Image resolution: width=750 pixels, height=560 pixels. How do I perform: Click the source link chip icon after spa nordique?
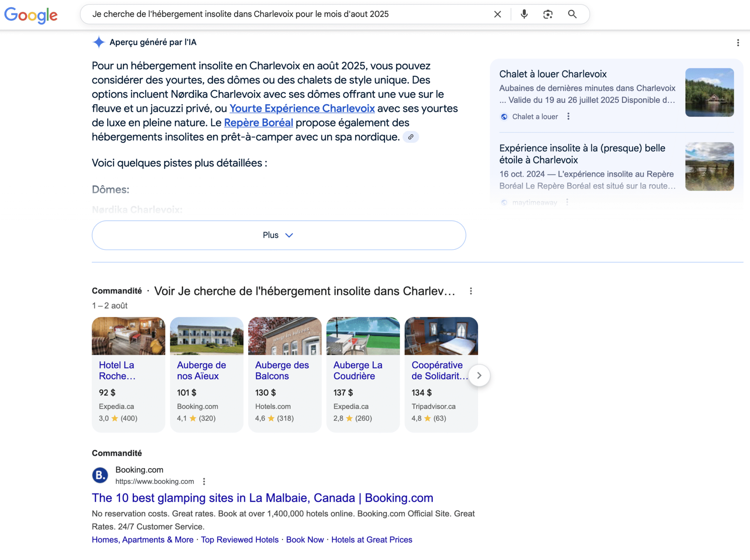click(x=411, y=137)
